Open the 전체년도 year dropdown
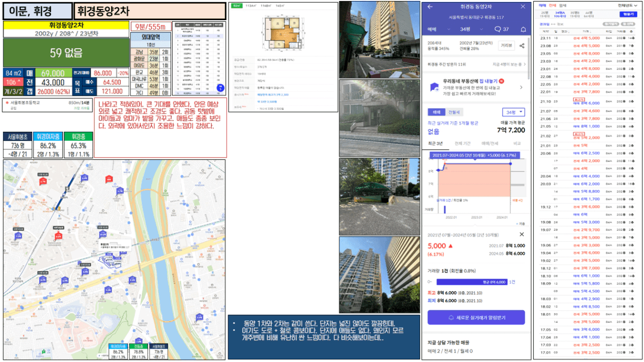 tap(628, 5)
